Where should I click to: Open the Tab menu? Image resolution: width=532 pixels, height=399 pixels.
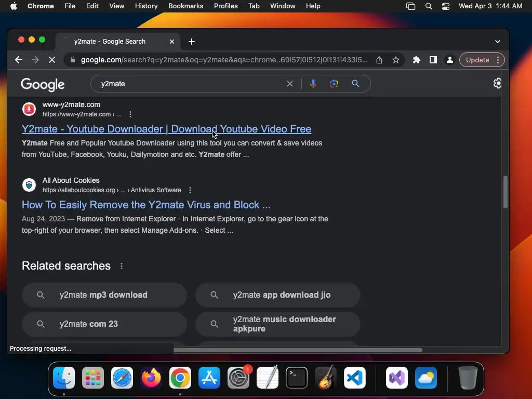254,6
